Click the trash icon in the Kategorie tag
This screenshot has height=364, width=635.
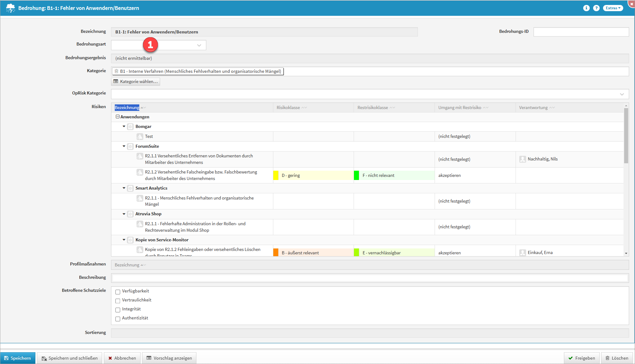coord(116,71)
